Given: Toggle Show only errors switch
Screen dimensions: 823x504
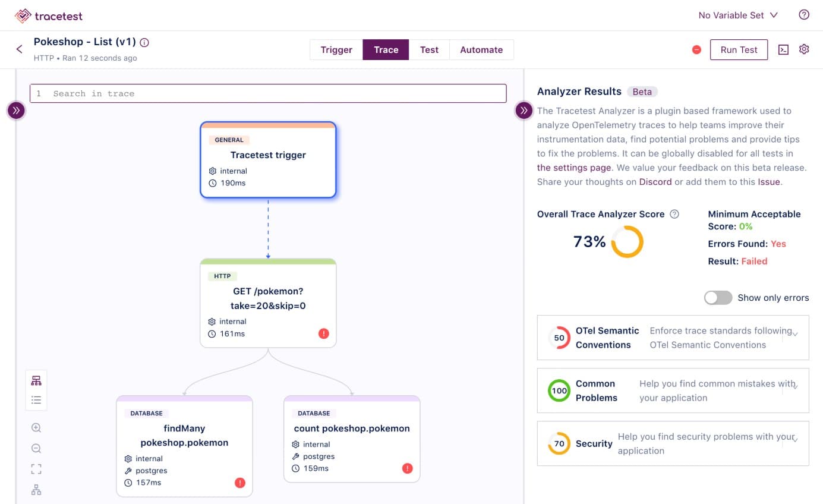Looking at the screenshot, I should (x=718, y=298).
